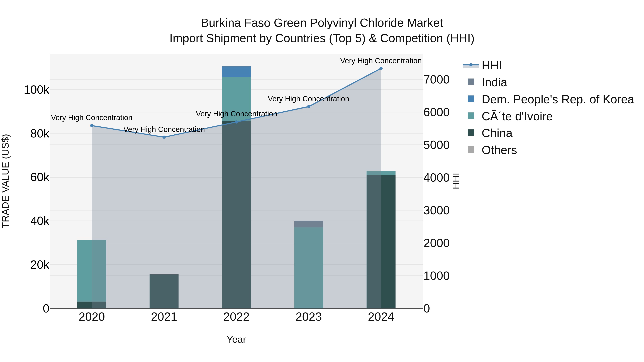Select the 2020 HHI data point
Viewport: 644px width, 362px height.
point(92,126)
